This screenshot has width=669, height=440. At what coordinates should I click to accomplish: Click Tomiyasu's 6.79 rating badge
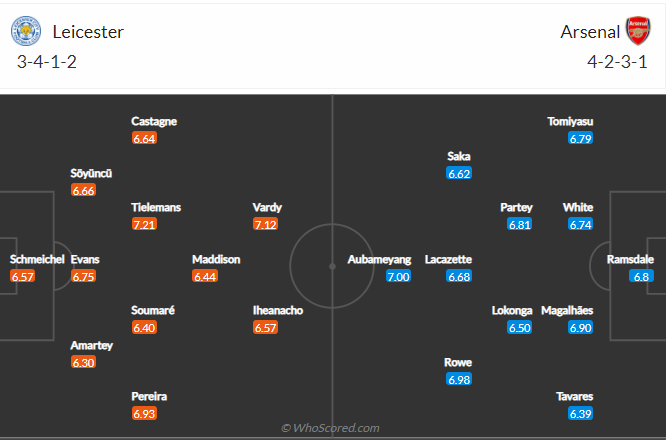coord(580,138)
